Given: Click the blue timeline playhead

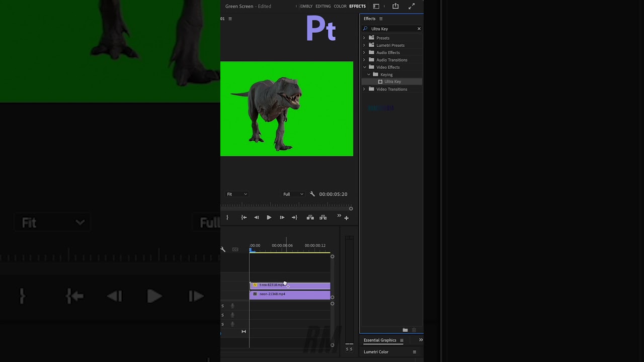Looking at the screenshot, I should click(x=251, y=250).
